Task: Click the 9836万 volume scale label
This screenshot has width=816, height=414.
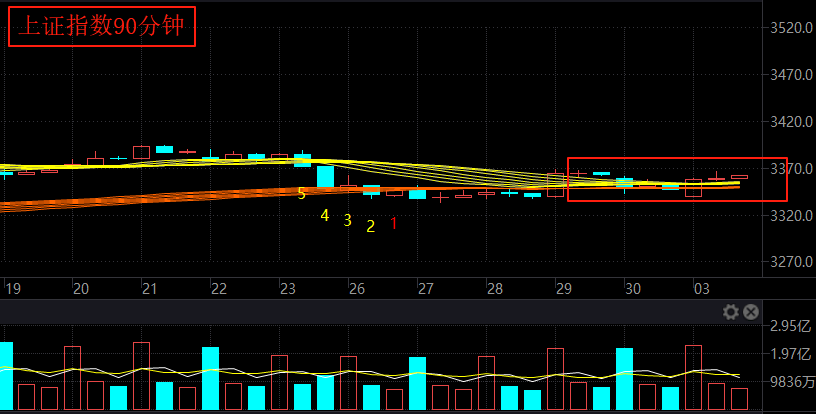Action: [x=793, y=383]
